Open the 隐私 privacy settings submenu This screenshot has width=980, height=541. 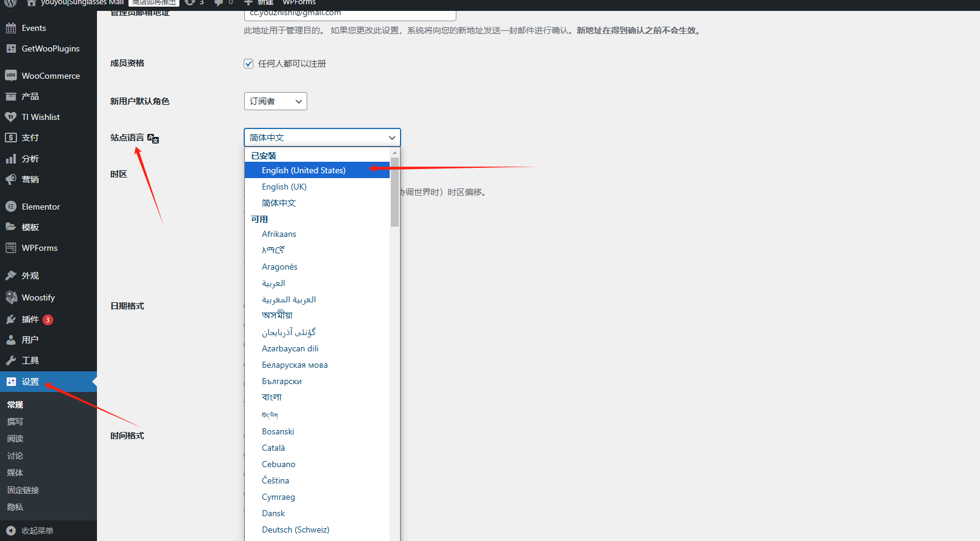15,507
